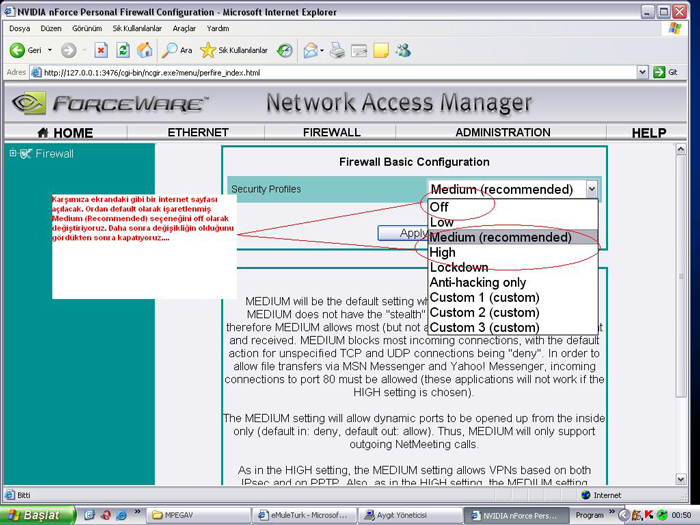Print the page with printer icon
The width and height of the screenshot is (700, 525).
pyautogui.click(x=337, y=50)
